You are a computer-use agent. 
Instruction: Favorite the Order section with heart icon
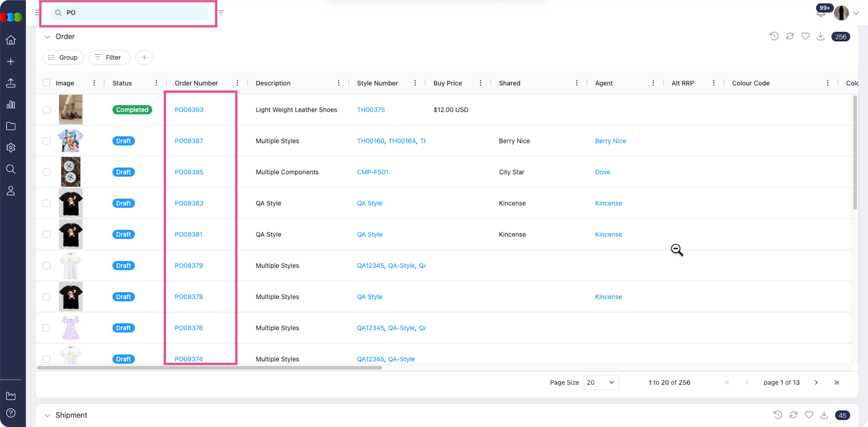click(805, 36)
